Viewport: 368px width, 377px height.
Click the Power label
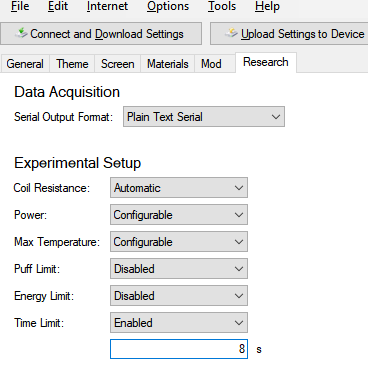(x=30, y=215)
